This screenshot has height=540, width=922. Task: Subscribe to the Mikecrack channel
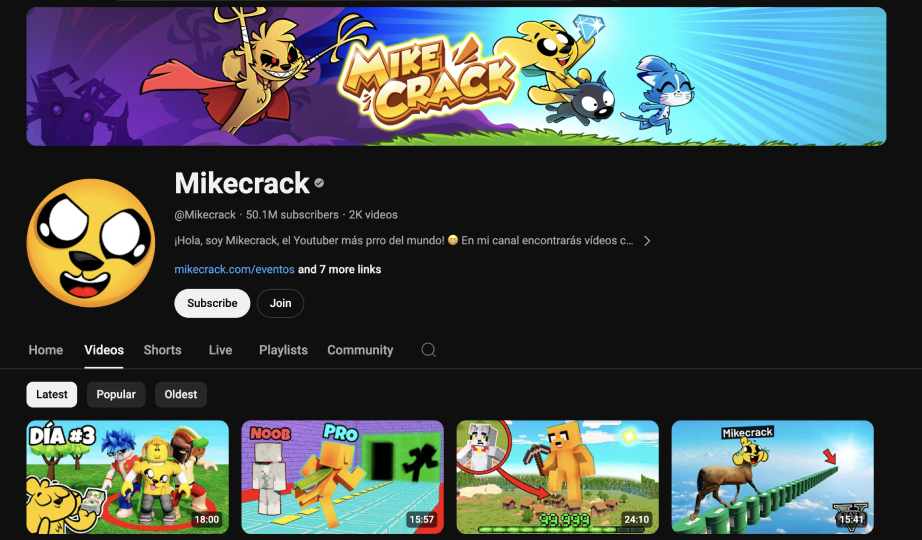pos(212,303)
